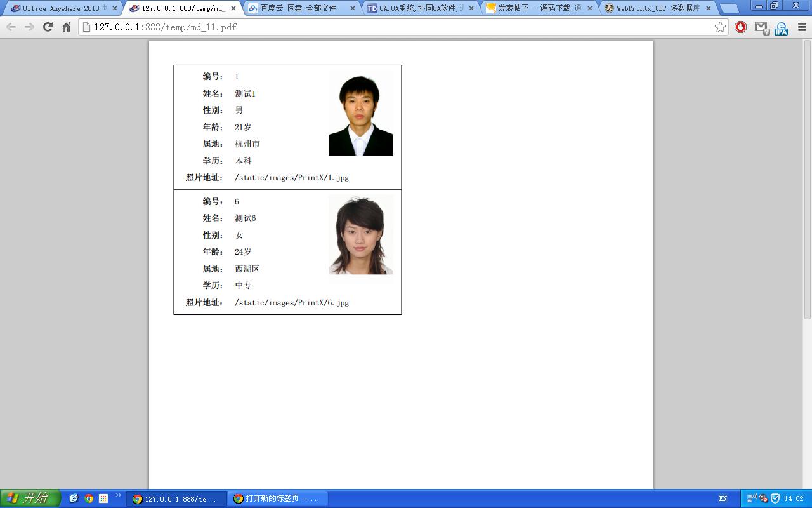Go forward to the next page
The height and width of the screenshot is (508, 812).
tap(29, 27)
